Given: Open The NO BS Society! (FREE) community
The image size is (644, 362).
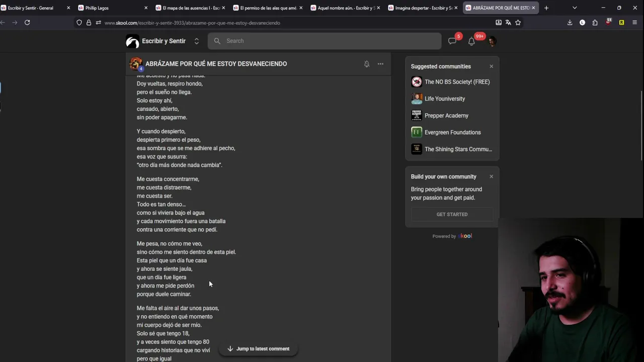Looking at the screenshot, I should click(x=457, y=82).
